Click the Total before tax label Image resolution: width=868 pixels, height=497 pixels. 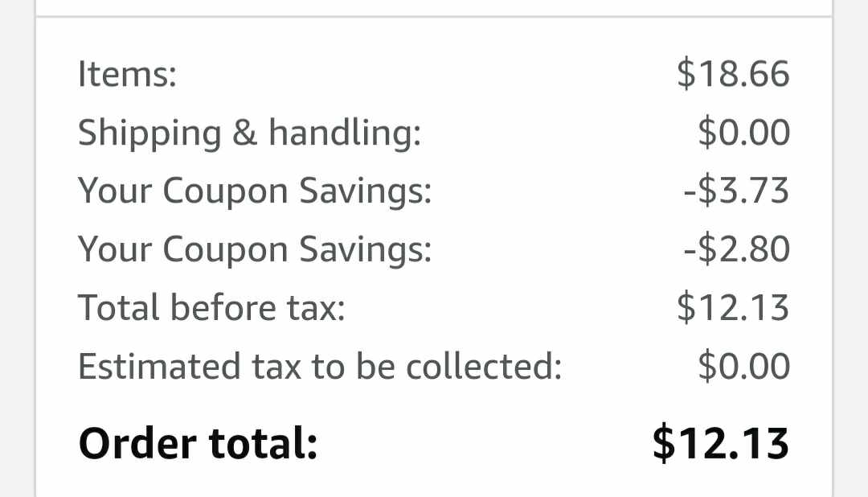tap(211, 308)
